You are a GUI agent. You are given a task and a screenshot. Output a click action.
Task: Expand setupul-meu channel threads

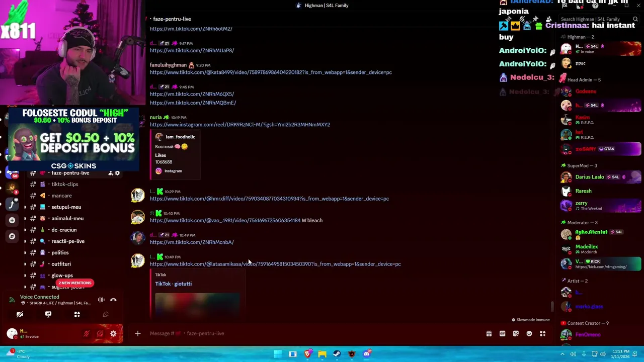pos(25,207)
